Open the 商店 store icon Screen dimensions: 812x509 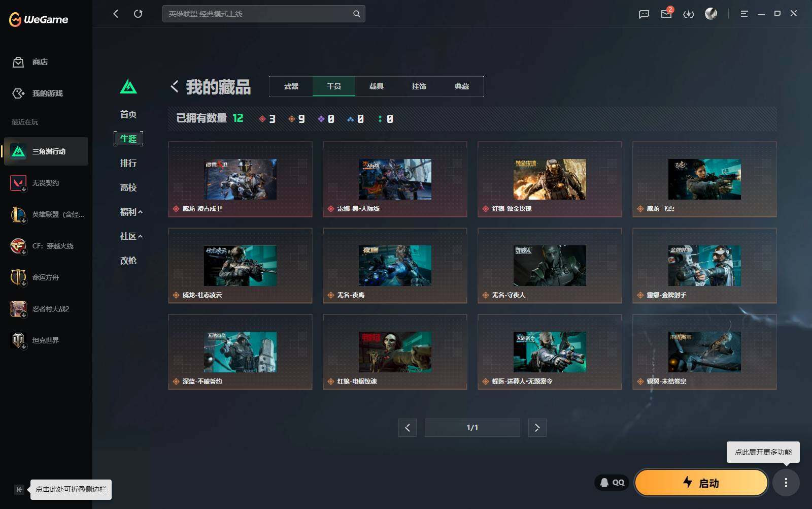pyautogui.click(x=18, y=62)
